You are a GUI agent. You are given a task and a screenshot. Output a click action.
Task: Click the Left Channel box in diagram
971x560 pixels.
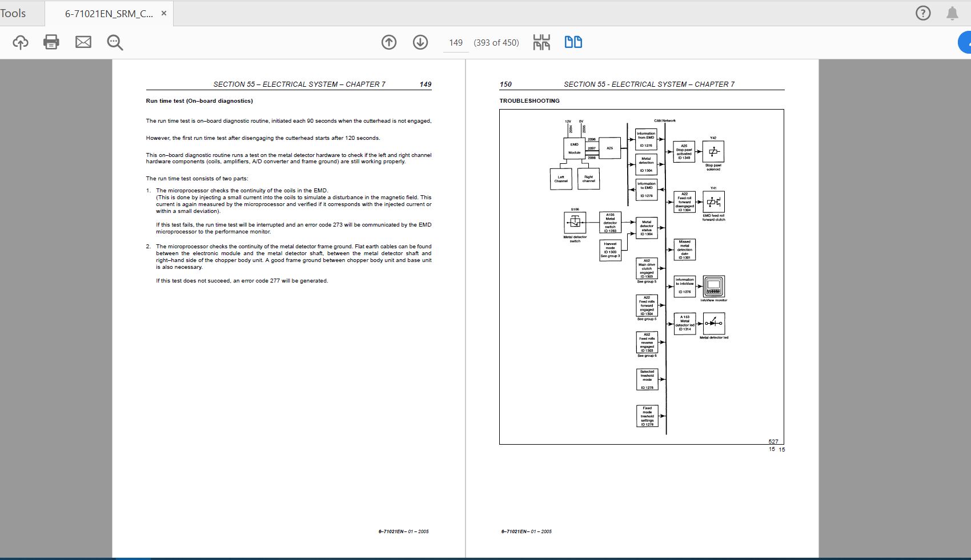(561, 179)
